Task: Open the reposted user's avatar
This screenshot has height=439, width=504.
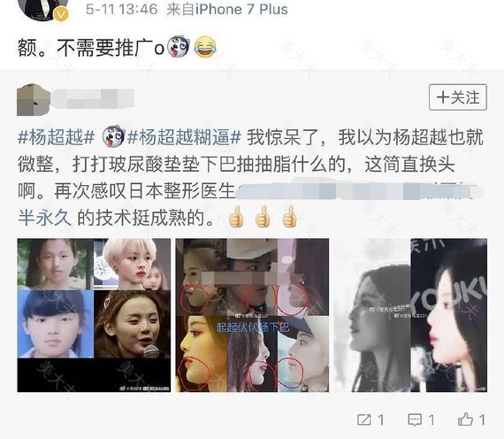Action: tap(34, 100)
